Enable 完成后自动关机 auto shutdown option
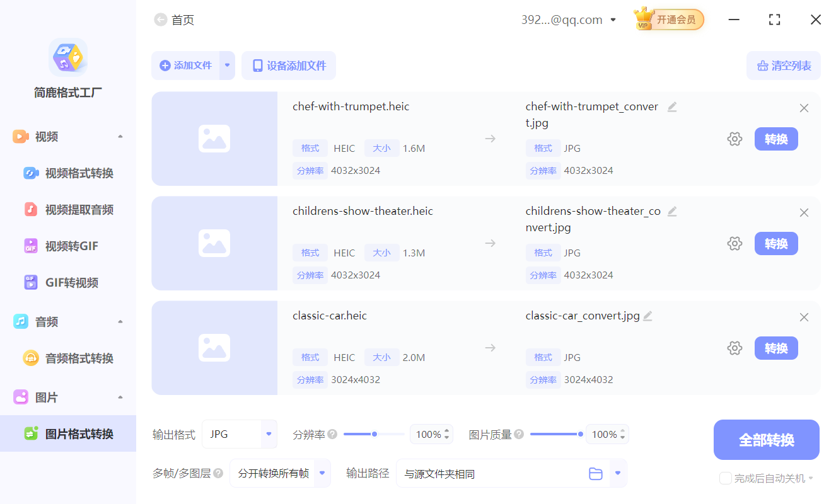Screen dimensions: 836x504 click(725, 478)
